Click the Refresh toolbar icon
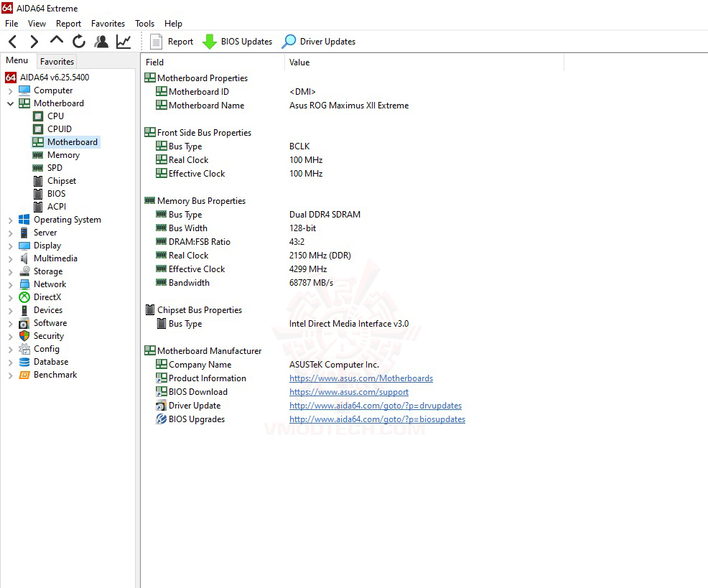 coord(79,42)
